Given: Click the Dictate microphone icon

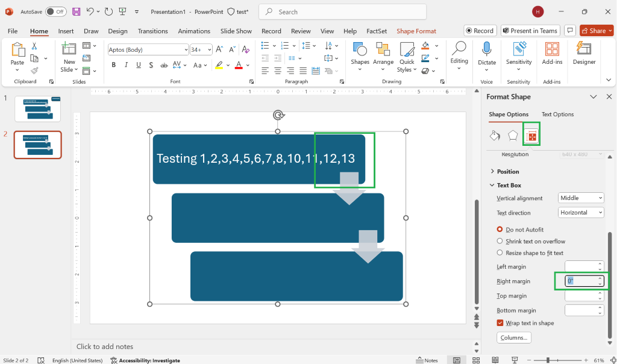Looking at the screenshot, I should coord(487,49).
